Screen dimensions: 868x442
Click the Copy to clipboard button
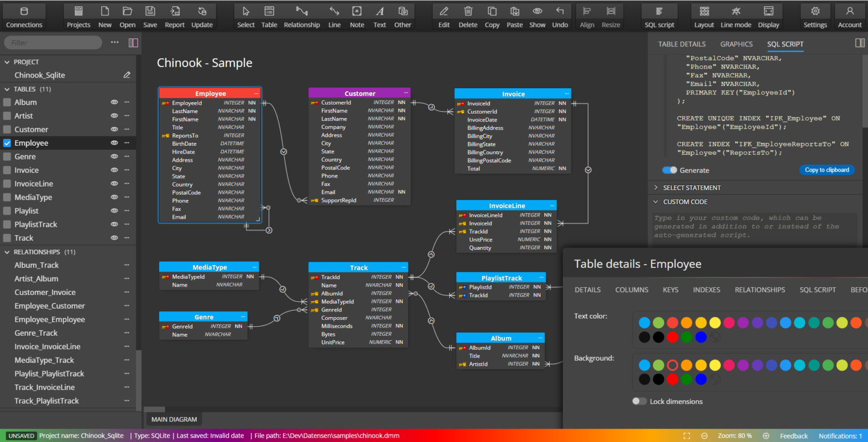pyautogui.click(x=827, y=170)
